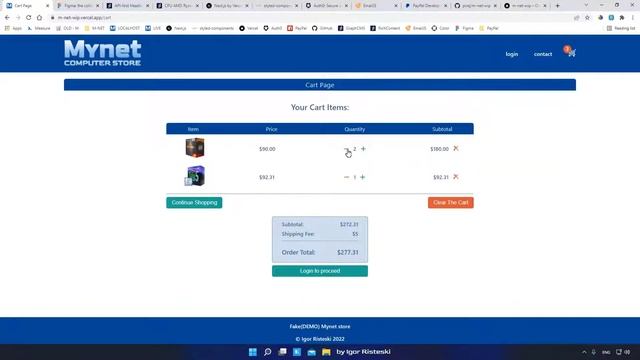
Task: Open the GraphCMS bookmark
Action: pyautogui.click(x=351, y=28)
